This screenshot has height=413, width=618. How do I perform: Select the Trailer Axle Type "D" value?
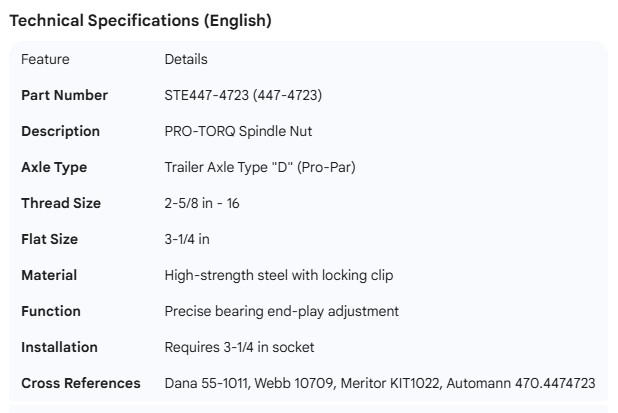(x=259, y=167)
